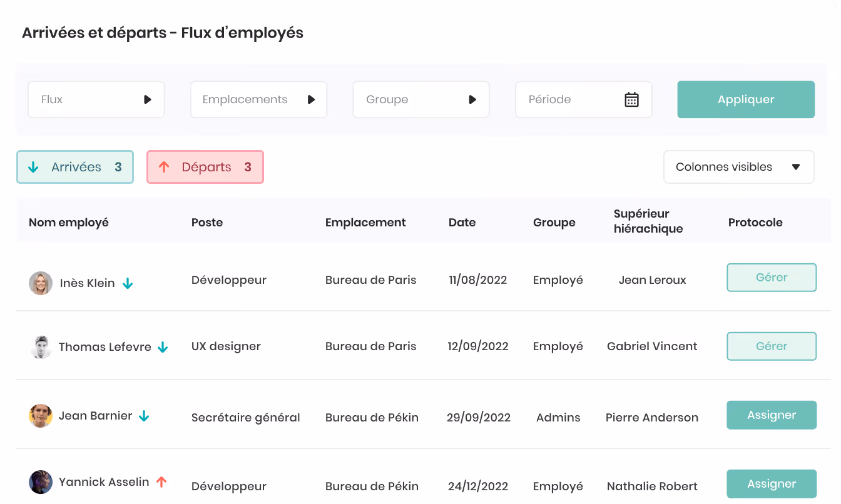Click the Emplacement column header
Screen dimensions: 841x504
coord(365,223)
